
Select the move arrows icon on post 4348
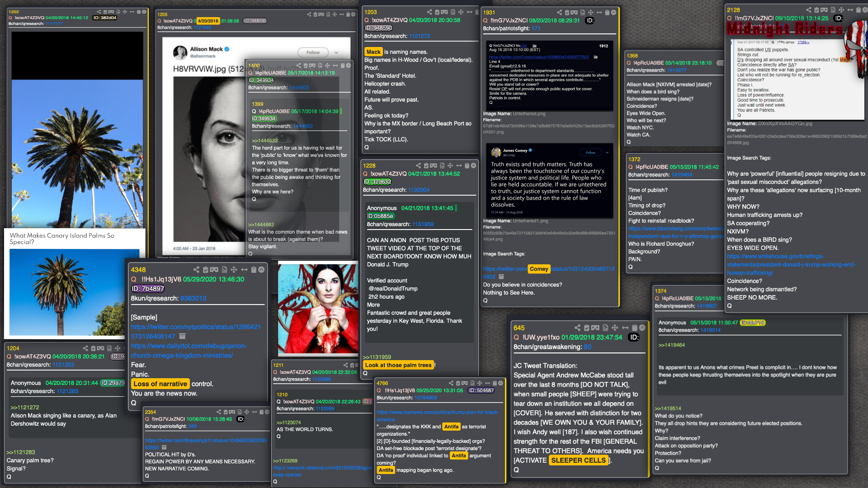coord(234,270)
